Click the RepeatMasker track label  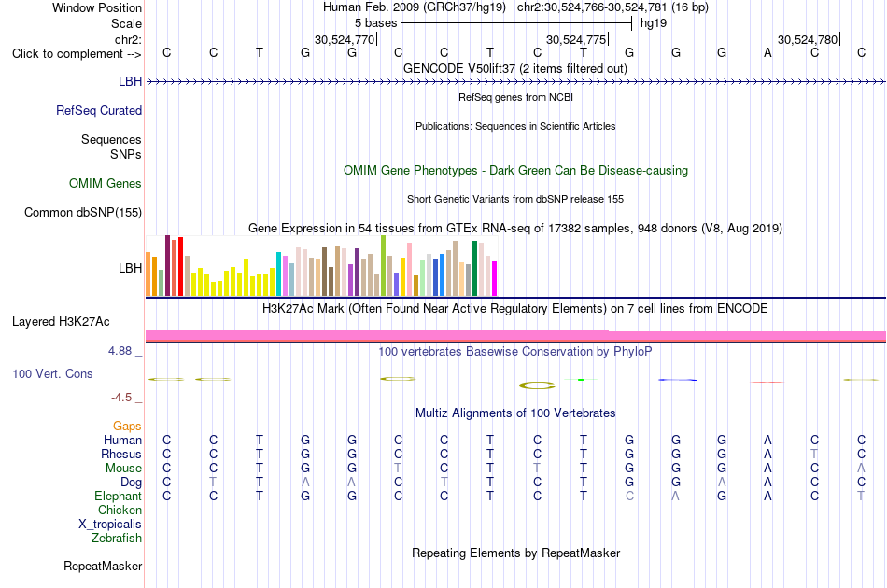coord(103,566)
